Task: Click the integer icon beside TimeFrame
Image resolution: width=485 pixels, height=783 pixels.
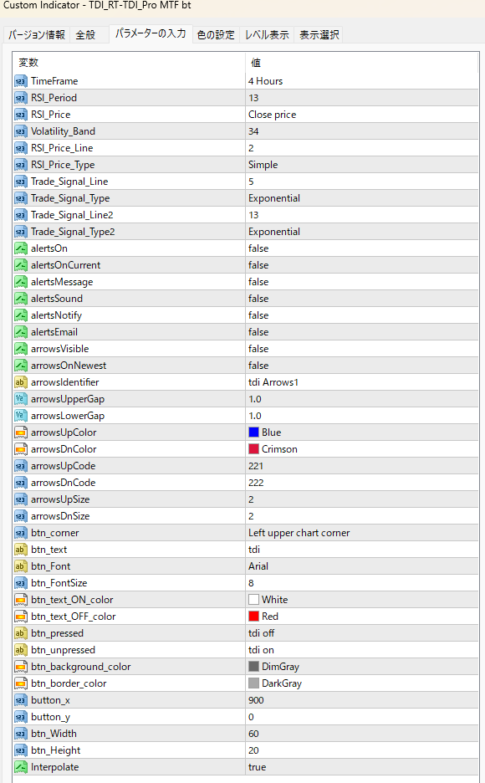Action: click(x=20, y=81)
